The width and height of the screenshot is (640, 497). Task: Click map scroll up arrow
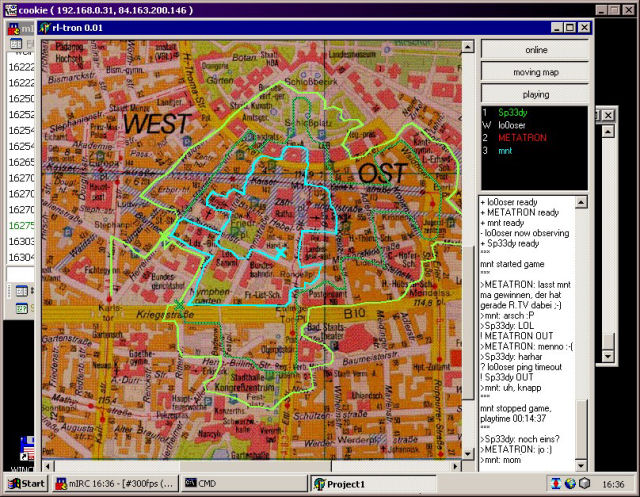pyautogui.click(x=467, y=47)
